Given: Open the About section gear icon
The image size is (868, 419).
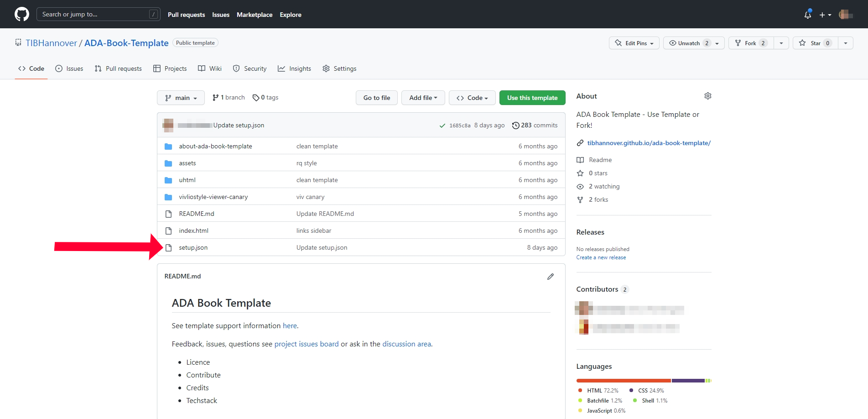Looking at the screenshot, I should (x=707, y=96).
